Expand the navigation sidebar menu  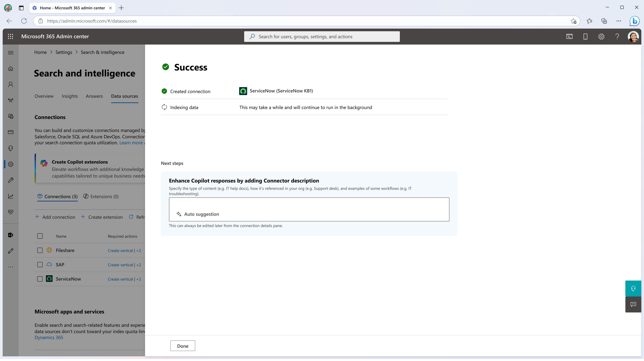pos(11,53)
